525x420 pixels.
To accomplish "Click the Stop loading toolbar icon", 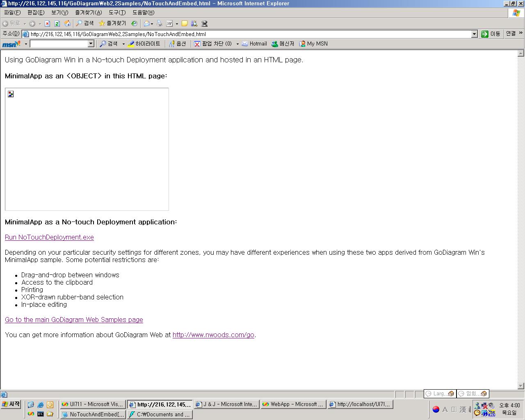I will (x=47, y=24).
